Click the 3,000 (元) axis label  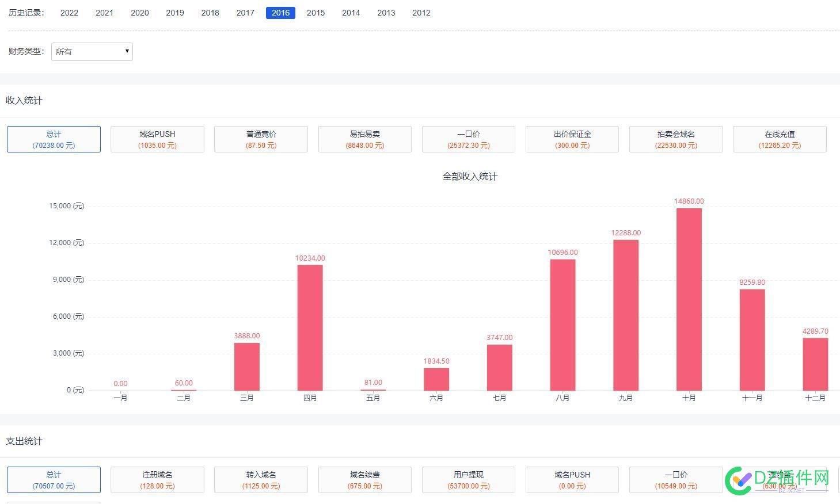(69, 353)
